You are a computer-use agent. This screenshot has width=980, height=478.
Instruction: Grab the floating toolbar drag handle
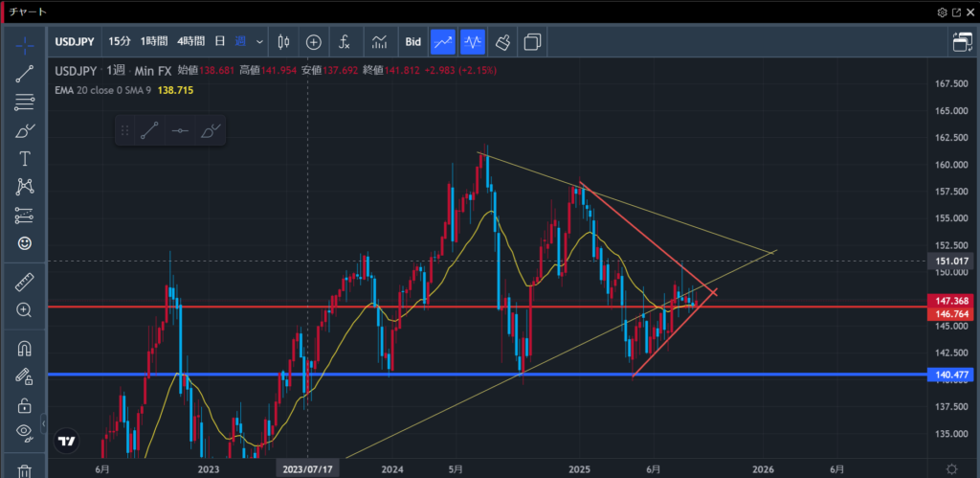tap(124, 131)
